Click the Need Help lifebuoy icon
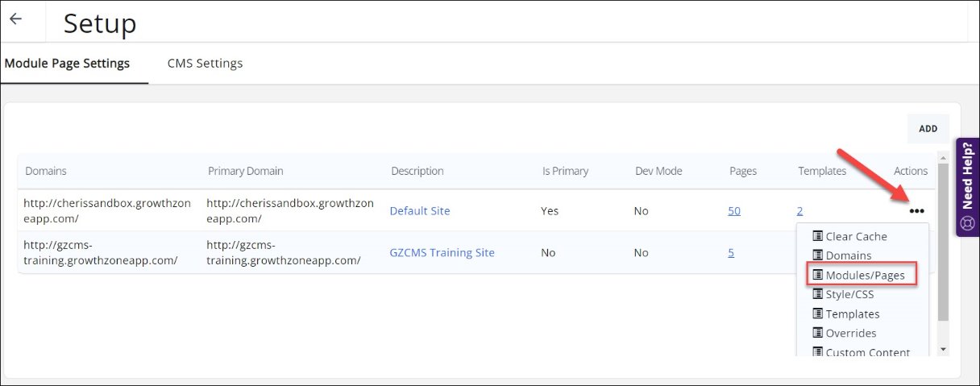 [x=968, y=223]
